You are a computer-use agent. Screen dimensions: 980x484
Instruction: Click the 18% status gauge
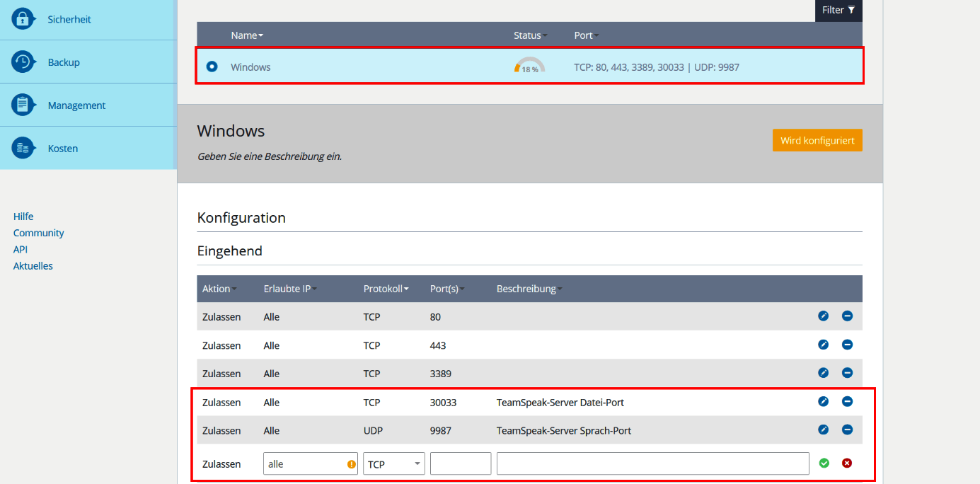coord(529,66)
